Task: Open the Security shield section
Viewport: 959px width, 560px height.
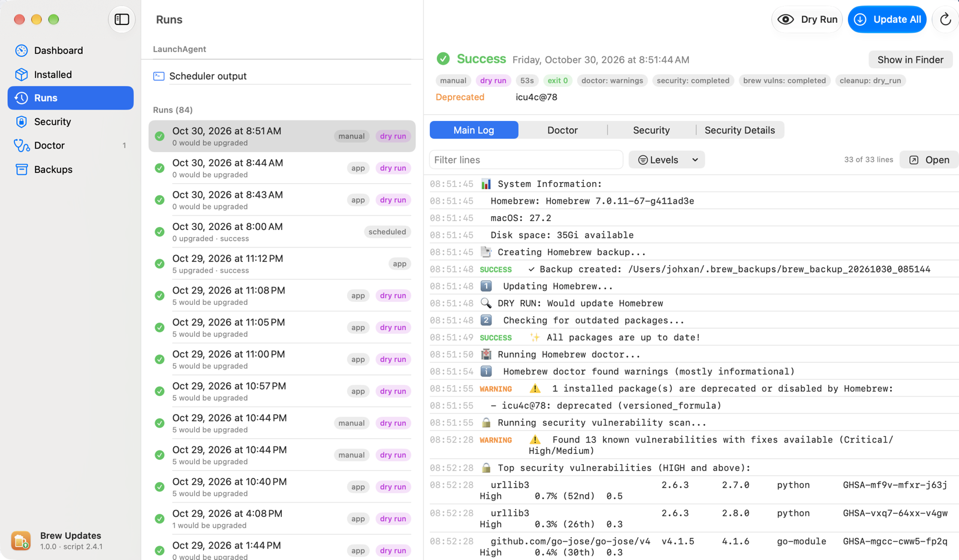Action: coord(71,122)
